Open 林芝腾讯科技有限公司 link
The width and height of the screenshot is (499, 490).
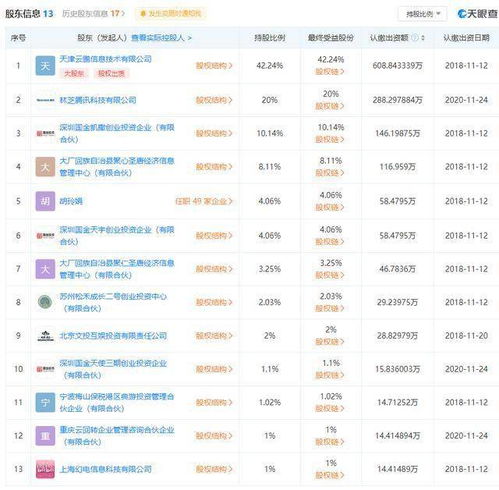coord(98,100)
